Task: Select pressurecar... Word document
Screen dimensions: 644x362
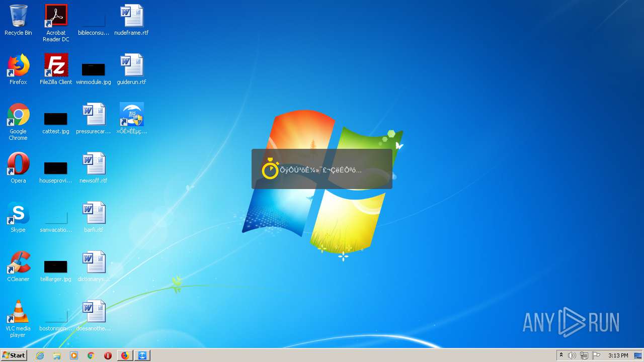Action: 94,119
